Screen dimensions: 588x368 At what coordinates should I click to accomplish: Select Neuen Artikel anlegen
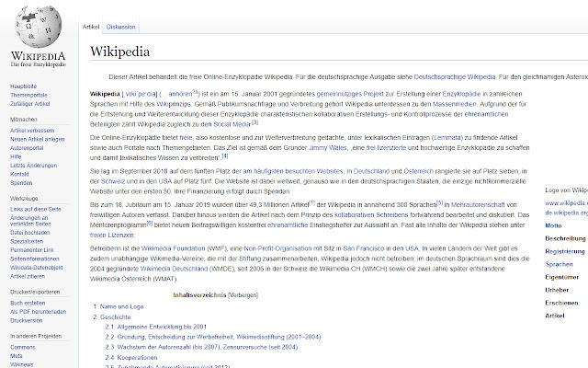[37, 139]
